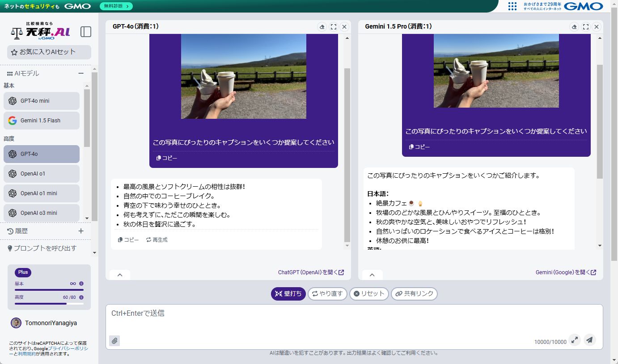Collapse the AIモデル section with the minus
The image size is (618, 364).
coord(81,73)
